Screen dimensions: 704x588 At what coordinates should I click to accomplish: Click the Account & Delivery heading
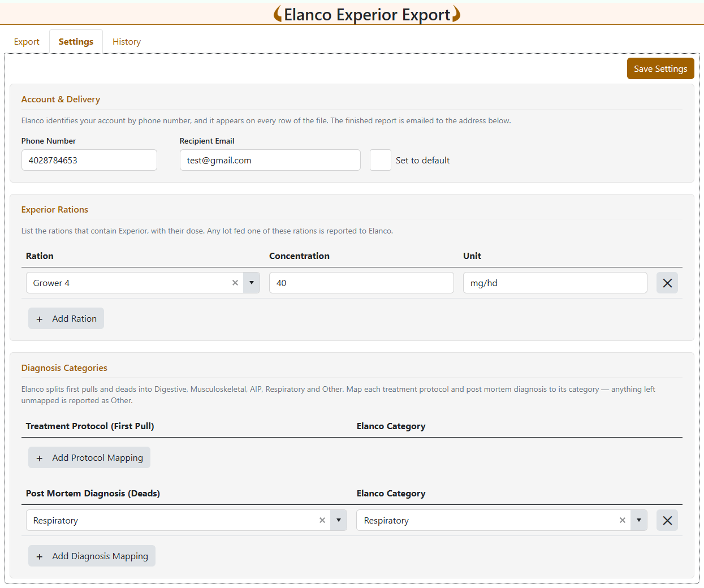(x=61, y=100)
